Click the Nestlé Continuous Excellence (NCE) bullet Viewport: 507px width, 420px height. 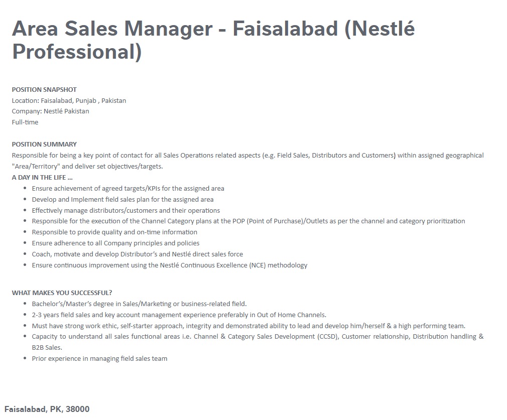pyautogui.click(x=169, y=265)
